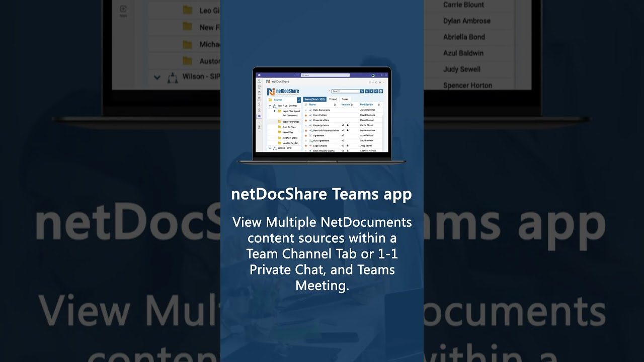644x362 pixels.
Task: Open Financial affairs item
Action: (x=321, y=120)
